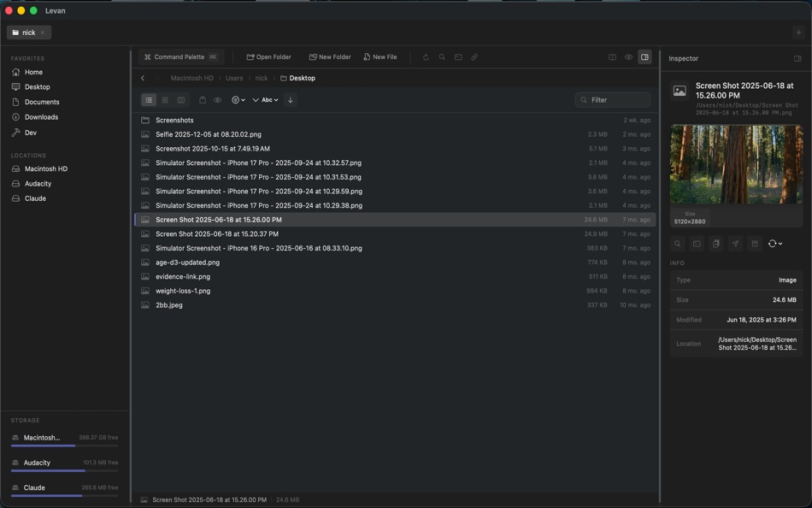Open Downloads in sidebar
Viewport: 812px width, 508px height.
tap(41, 117)
